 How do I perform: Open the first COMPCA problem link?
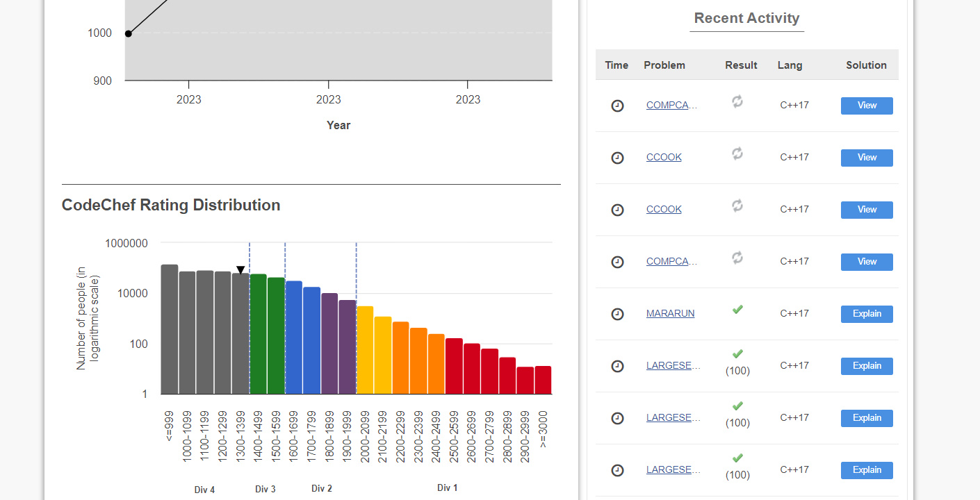672,105
